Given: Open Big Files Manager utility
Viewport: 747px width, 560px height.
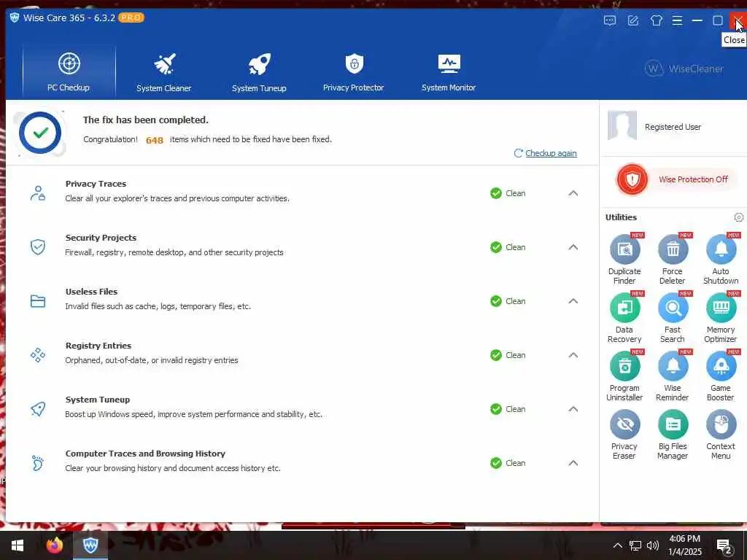Looking at the screenshot, I should [673, 435].
